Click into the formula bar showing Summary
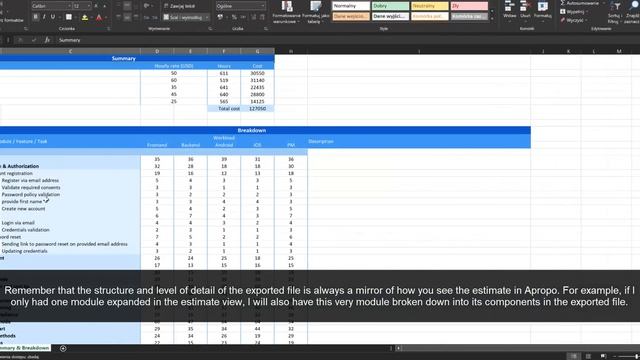This screenshot has width=640, height=360. [x=347, y=40]
